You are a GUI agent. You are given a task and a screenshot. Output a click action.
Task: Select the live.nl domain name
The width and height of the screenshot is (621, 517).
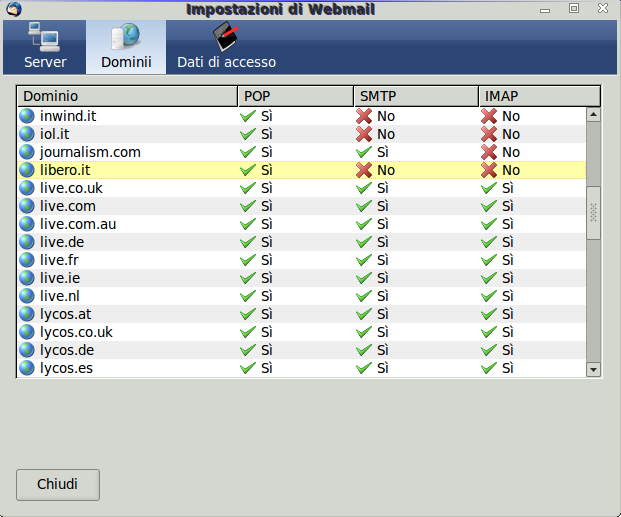coord(59,296)
